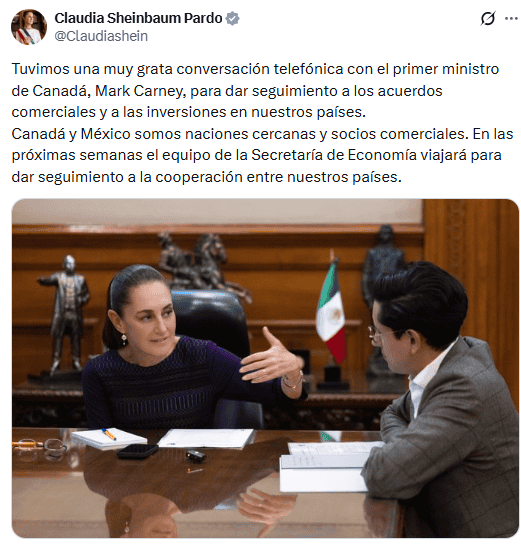Screen dimensions: 521x545
Task: Click the woman's gesturing hand in the photo
Action: coord(273,358)
